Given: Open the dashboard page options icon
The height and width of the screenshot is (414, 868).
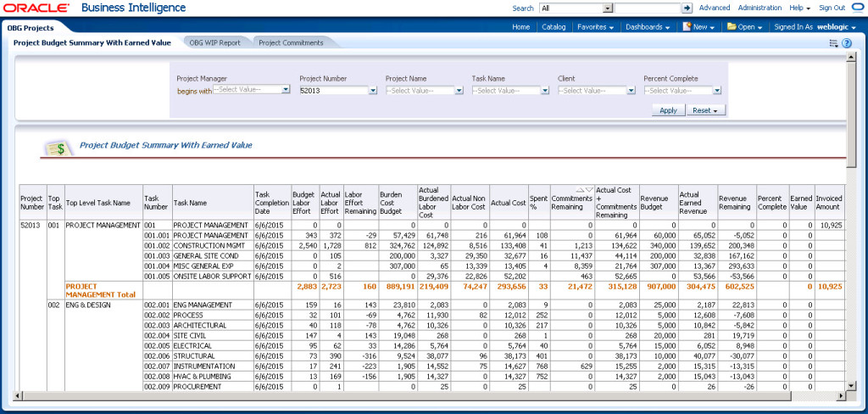Looking at the screenshot, I should click(834, 43).
